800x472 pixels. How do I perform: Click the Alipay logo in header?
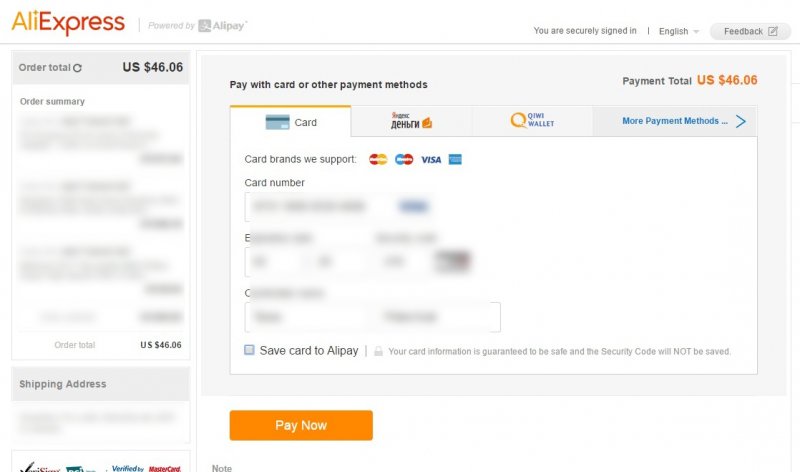222,25
